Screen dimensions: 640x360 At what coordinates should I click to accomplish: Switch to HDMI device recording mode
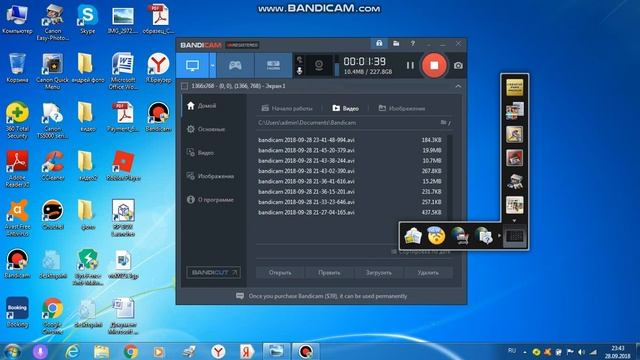click(273, 65)
